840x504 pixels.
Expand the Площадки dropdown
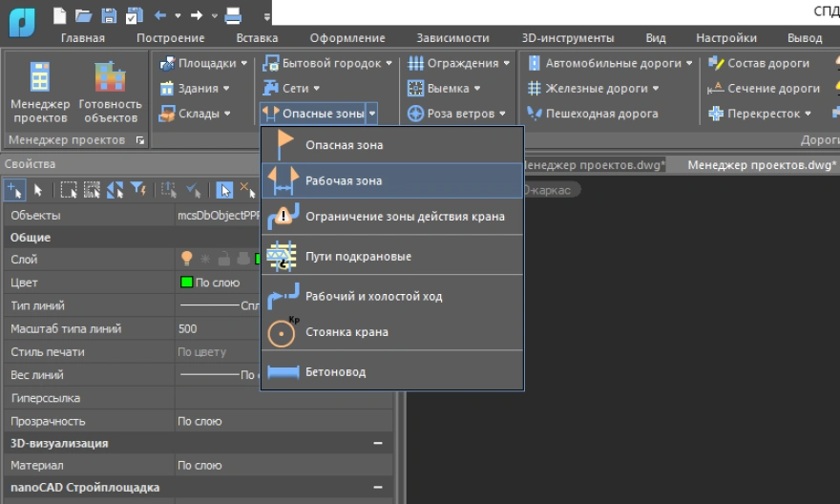pos(206,63)
